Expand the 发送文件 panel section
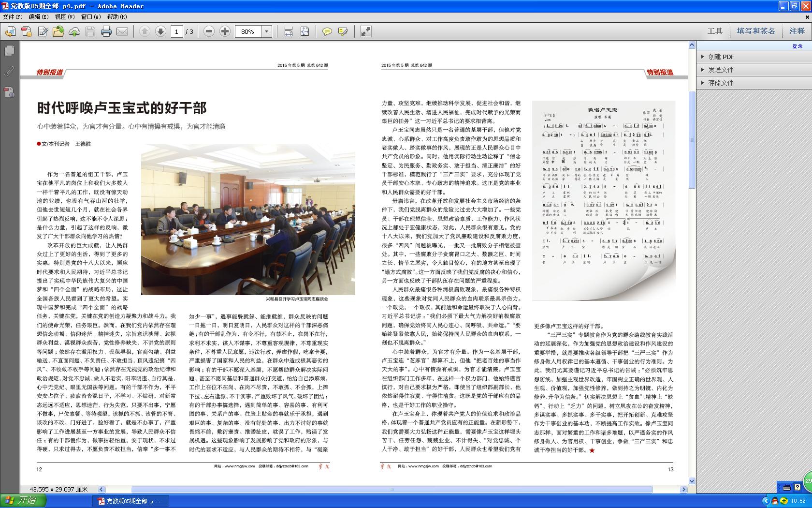This screenshot has height=508, width=812. pyautogui.click(x=721, y=70)
